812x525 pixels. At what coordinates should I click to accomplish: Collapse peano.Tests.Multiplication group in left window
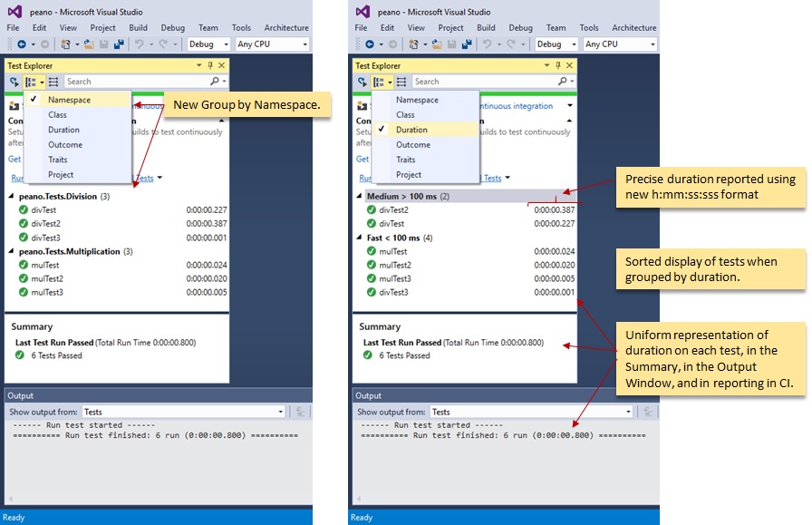click(12, 251)
